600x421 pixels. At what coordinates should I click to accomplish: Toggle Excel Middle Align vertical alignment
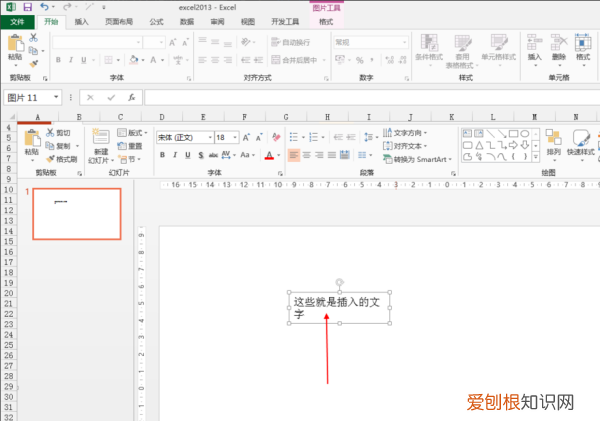215,41
